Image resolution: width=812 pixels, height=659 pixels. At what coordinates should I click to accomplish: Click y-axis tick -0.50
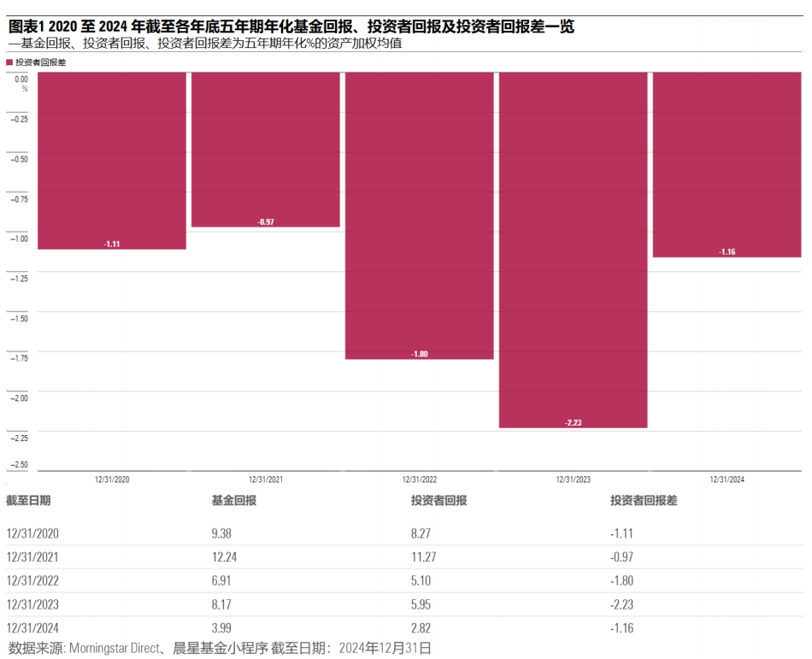point(20,159)
